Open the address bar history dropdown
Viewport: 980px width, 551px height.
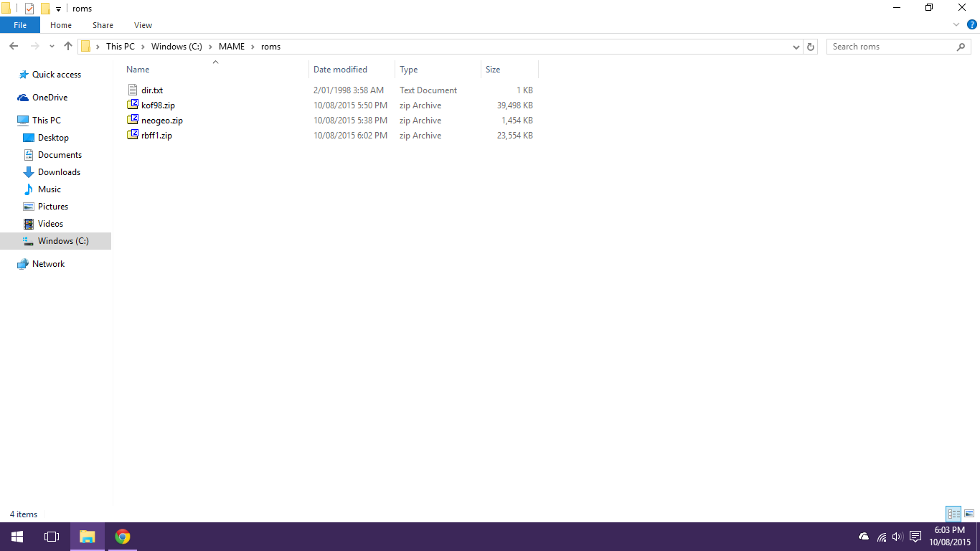click(x=796, y=47)
